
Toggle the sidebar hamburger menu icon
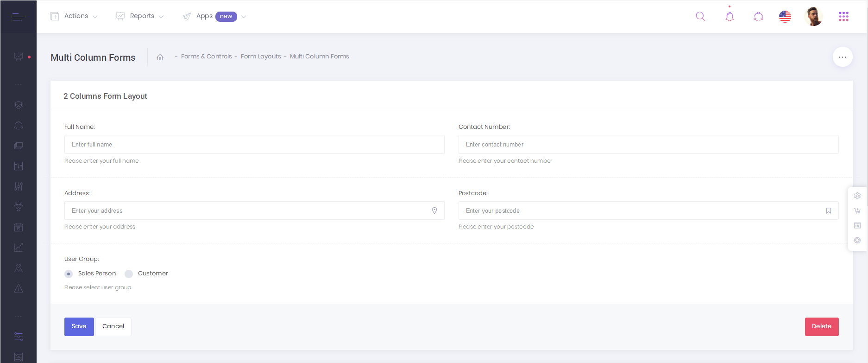(18, 17)
